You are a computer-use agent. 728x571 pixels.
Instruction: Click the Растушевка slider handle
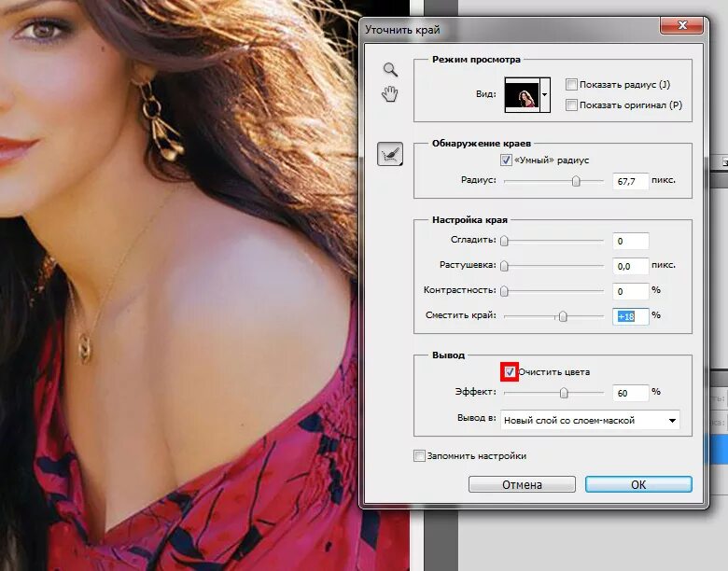[x=505, y=266]
